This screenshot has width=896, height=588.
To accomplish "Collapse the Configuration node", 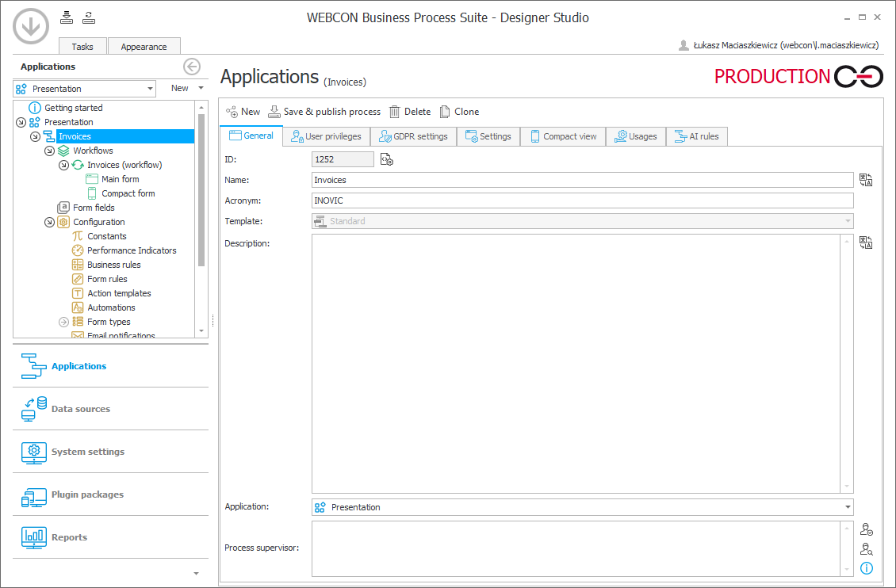I will click(x=49, y=222).
